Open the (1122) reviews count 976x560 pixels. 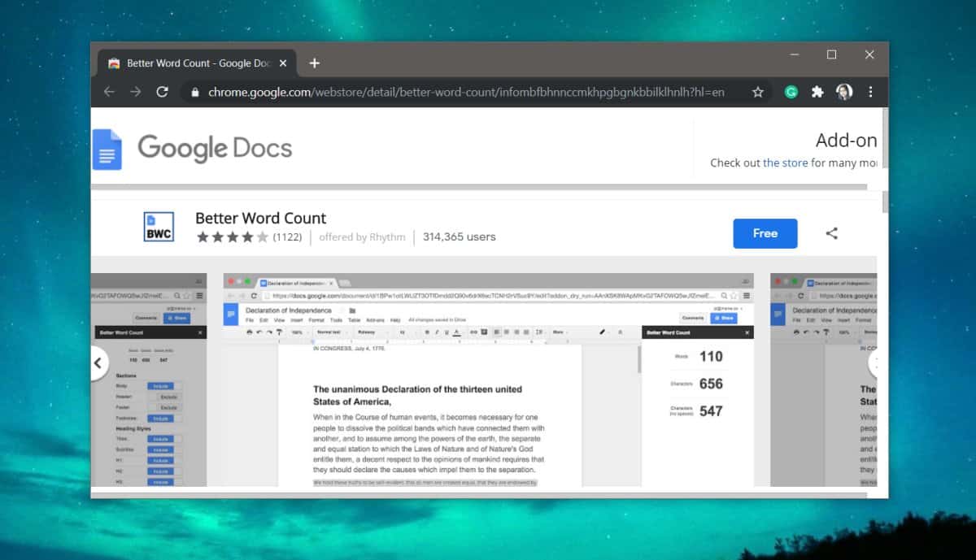(288, 237)
